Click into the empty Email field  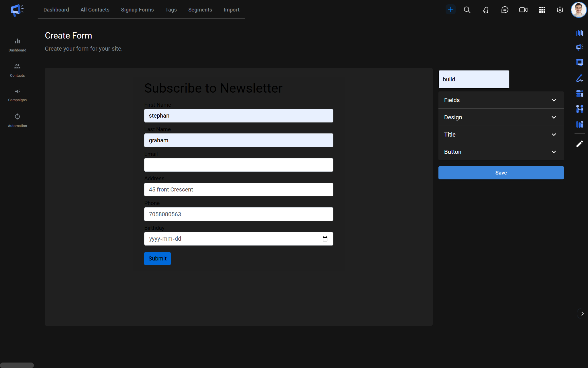pyautogui.click(x=239, y=165)
